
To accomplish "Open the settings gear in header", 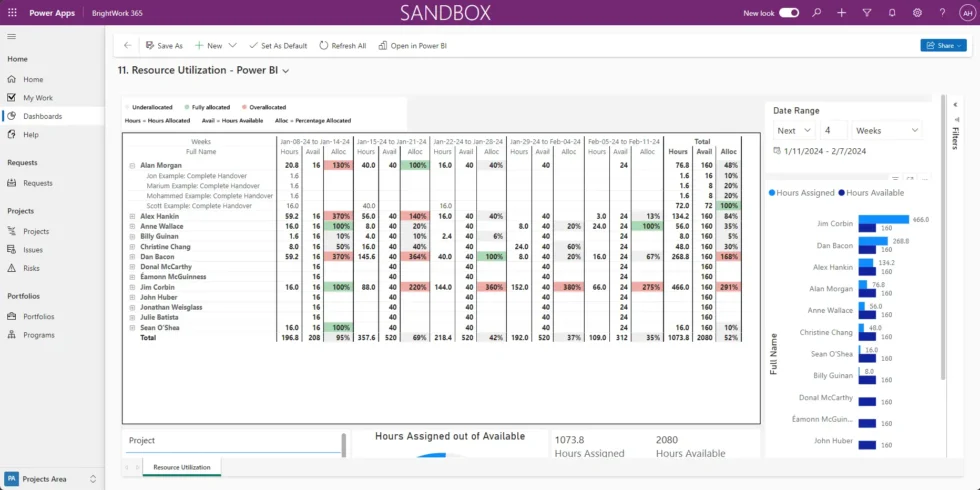I will click(916, 12).
